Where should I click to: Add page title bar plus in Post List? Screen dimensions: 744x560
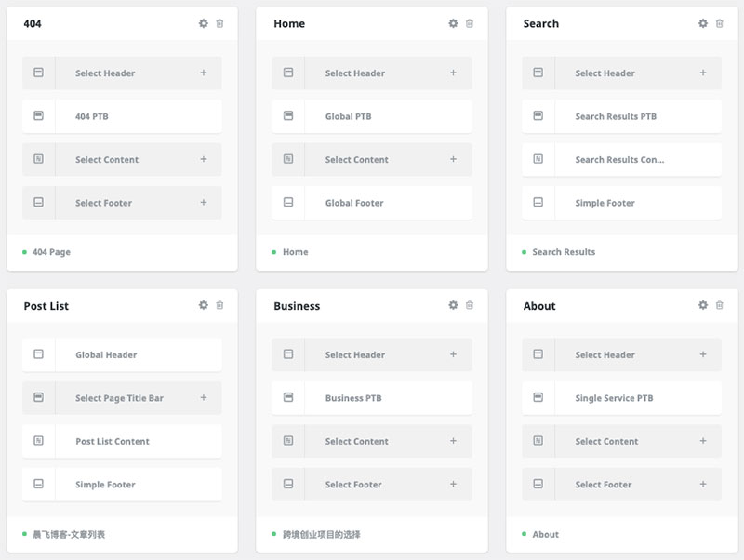point(203,398)
